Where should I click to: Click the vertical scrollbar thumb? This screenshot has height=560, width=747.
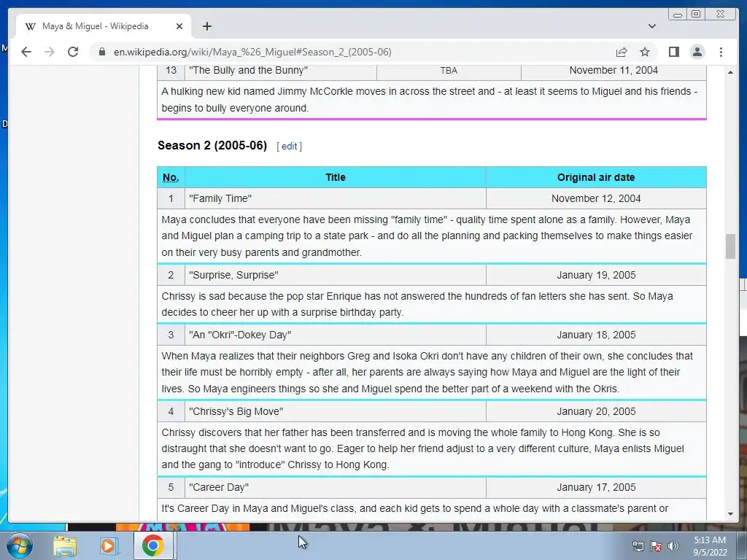730,246
